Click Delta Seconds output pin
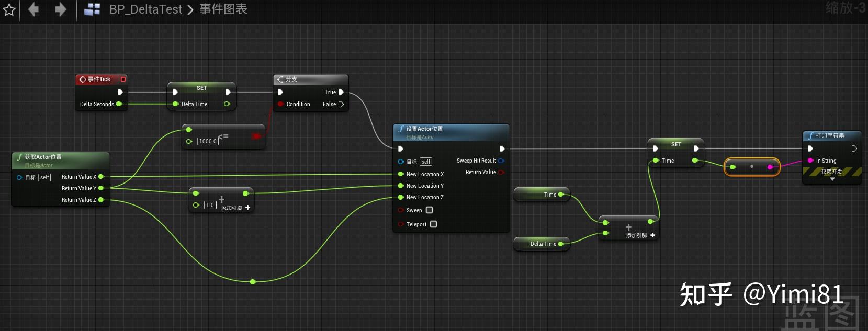Image resolution: width=868 pixels, height=331 pixels. click(x=119, y=104)
